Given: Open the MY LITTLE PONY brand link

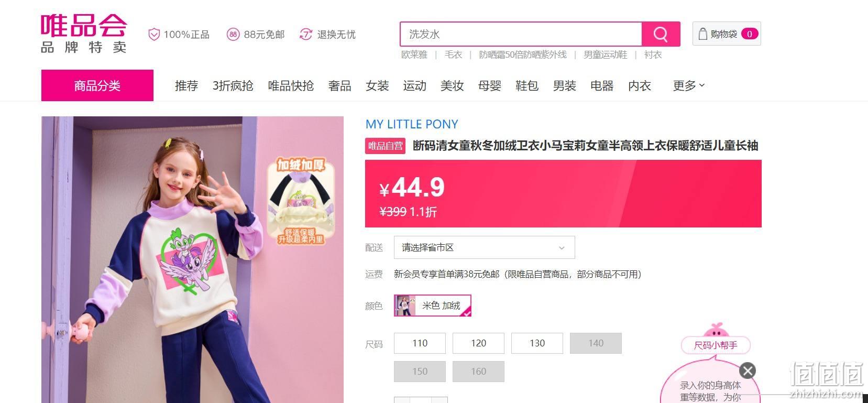Looking at the screenshot, I should click(x=412, y=124).
